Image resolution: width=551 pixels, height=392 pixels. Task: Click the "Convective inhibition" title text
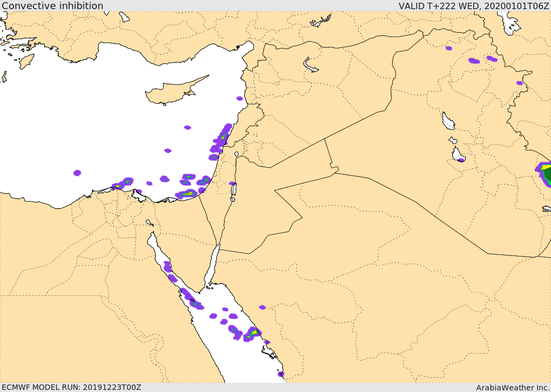click(52, 6)
